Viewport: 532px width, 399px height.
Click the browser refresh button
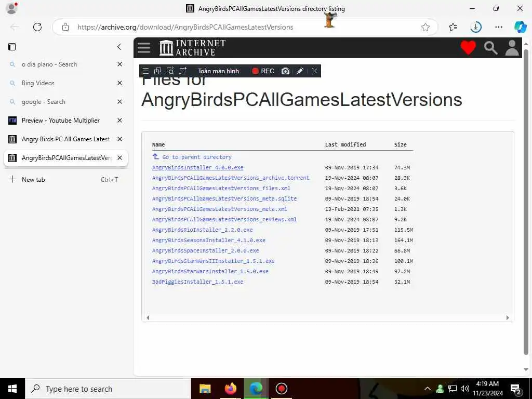point(37,27)
